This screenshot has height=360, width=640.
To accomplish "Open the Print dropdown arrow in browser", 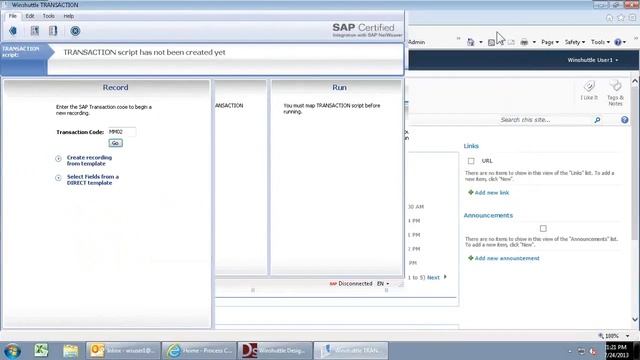I will 534,42.
